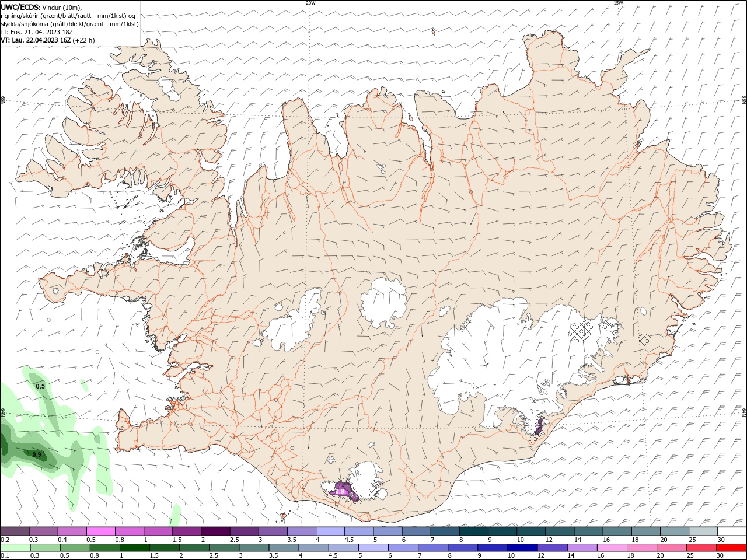Click the 0.5 rain contour label offshore

[40, 386]
